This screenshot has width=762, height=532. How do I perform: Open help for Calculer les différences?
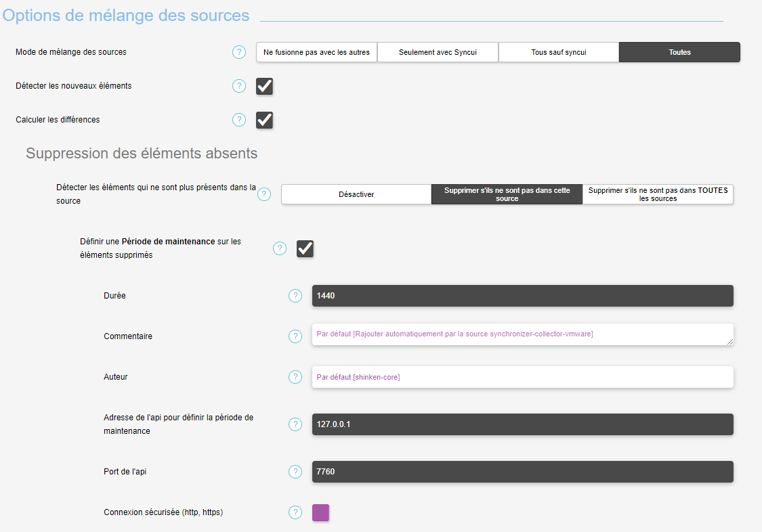point(239,120)
